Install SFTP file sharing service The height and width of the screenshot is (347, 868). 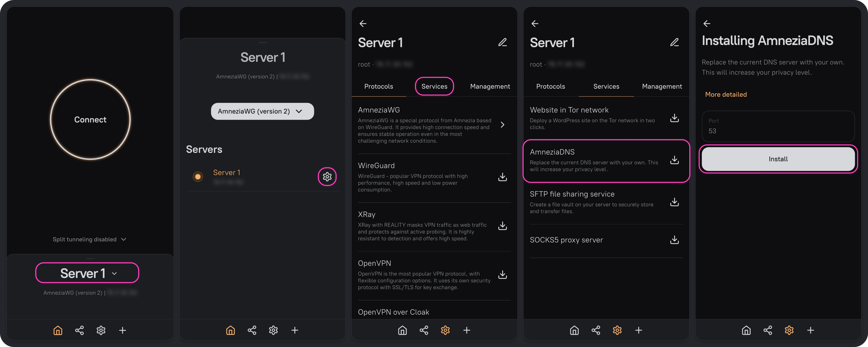pyautogui.click(x=674, y=202)
